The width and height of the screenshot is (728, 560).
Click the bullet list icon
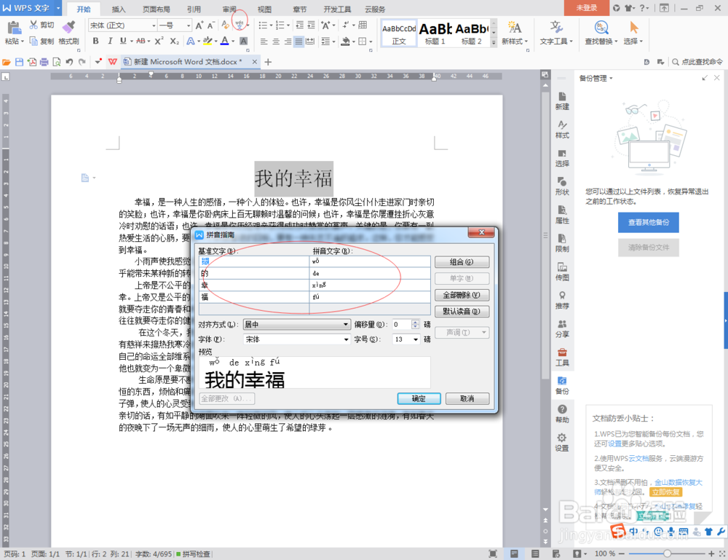263,25
